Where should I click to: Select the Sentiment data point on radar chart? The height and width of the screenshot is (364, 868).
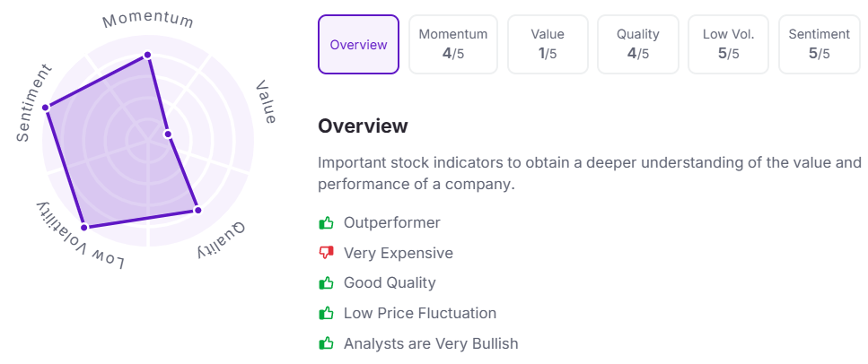46,108
